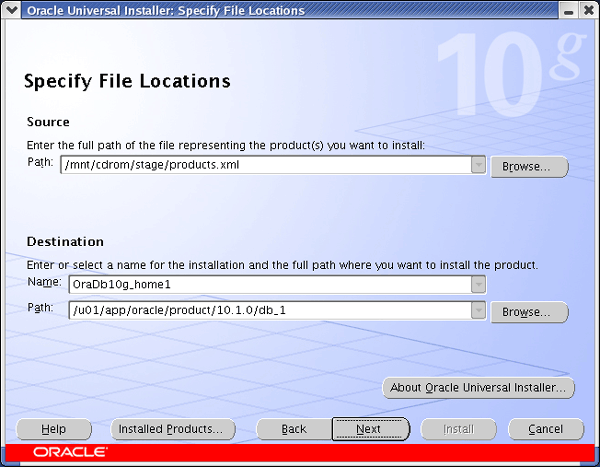The height and width of the screenshot is (467, 600).
Task: Click the Destination Path text field
Action: tap(268, 312)
